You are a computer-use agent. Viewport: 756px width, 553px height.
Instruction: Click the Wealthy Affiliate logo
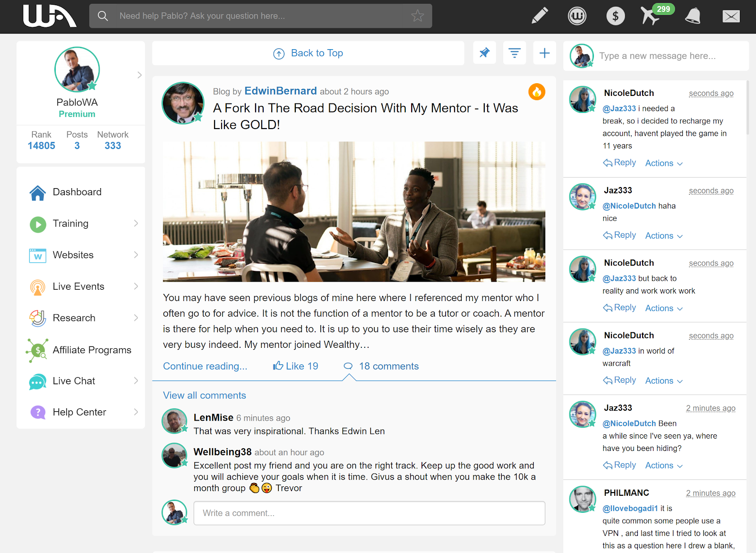50,16
